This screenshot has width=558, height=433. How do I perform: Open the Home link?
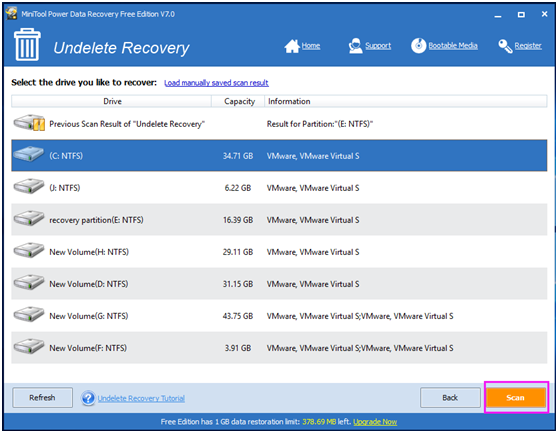311,46
